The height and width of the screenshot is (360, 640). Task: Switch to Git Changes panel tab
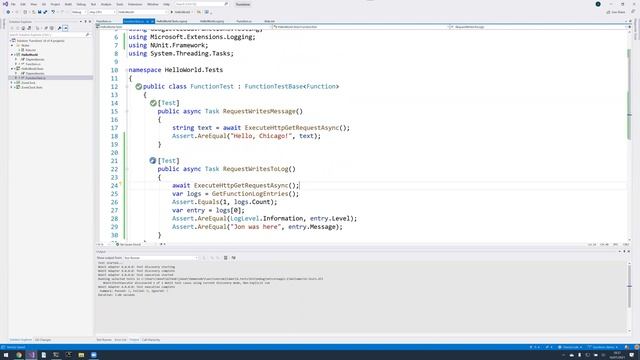click(x=43, y=340)
